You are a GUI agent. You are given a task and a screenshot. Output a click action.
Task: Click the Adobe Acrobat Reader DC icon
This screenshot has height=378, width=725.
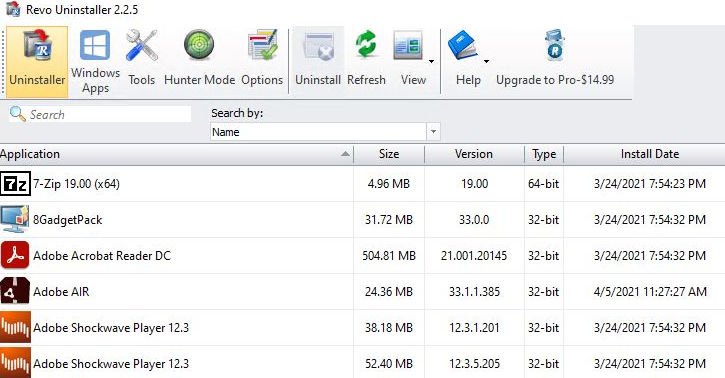[x=15, y=255]
